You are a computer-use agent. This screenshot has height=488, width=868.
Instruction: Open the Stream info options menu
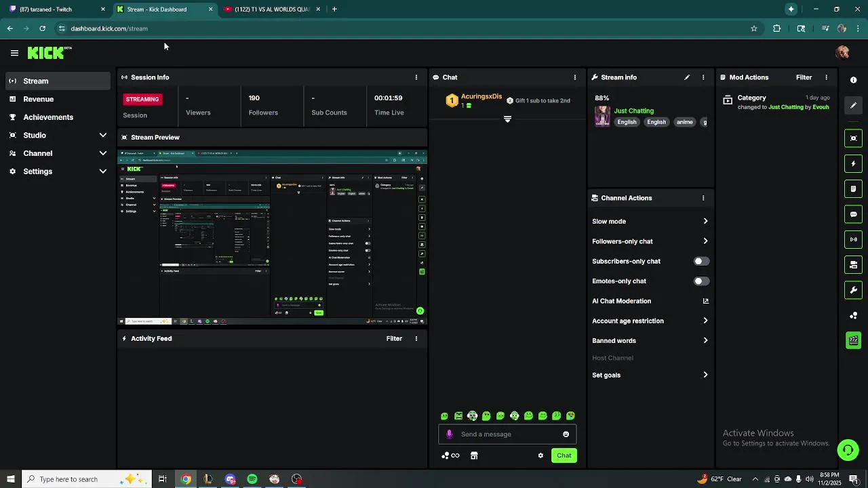pyautogui.click(x=703, y=77)
